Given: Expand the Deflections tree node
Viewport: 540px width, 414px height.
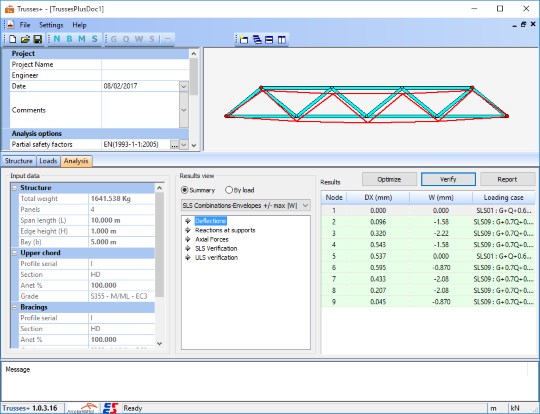Looking at the screenshot, I should 188,221.
